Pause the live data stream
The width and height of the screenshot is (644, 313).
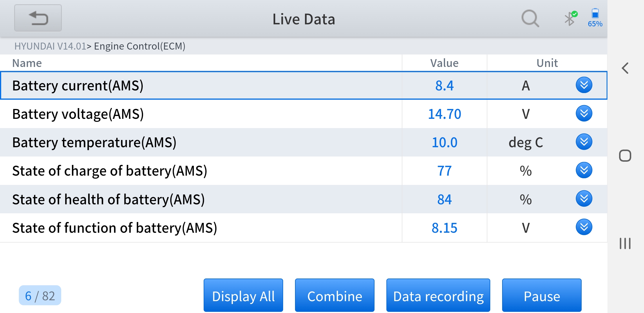[542, 296]
